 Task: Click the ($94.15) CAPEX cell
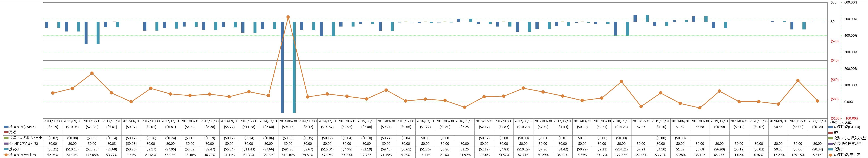coord(288,127)
